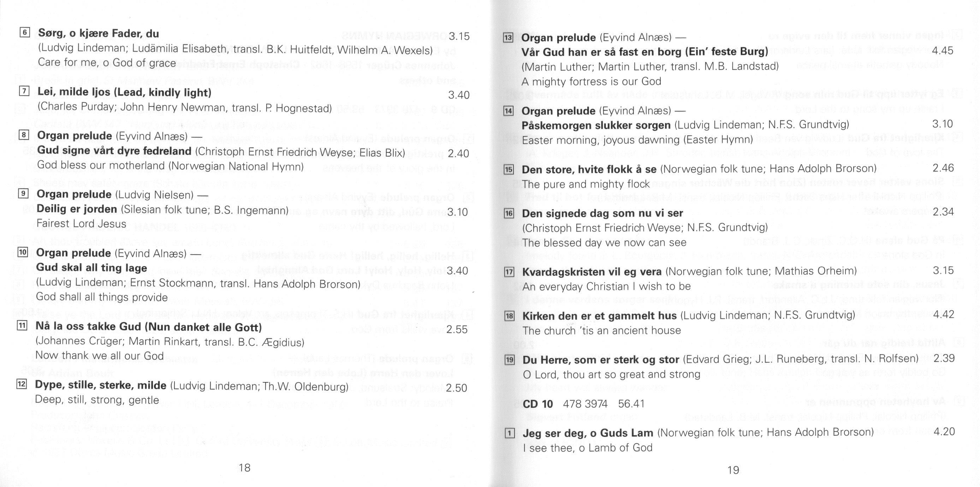Screen dimensions: 980x487
Task: Click title Kirken den er et gammelt hus
Action: (x=600, y=316)
